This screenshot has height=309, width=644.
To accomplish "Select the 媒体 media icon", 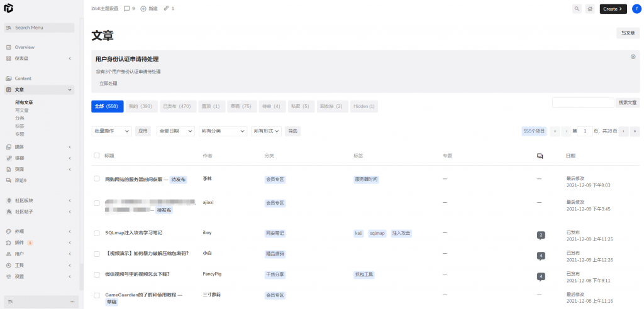I will 9,147.
